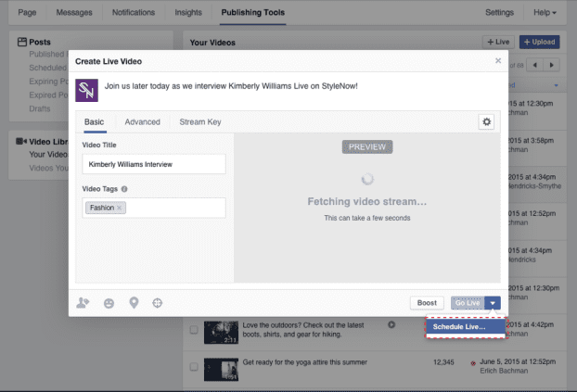Click the tag people icon

click(83, 302)
